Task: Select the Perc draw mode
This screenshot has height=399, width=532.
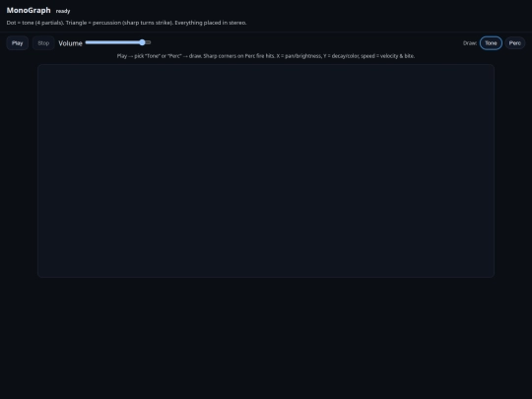Action: [x=514, y=43]
